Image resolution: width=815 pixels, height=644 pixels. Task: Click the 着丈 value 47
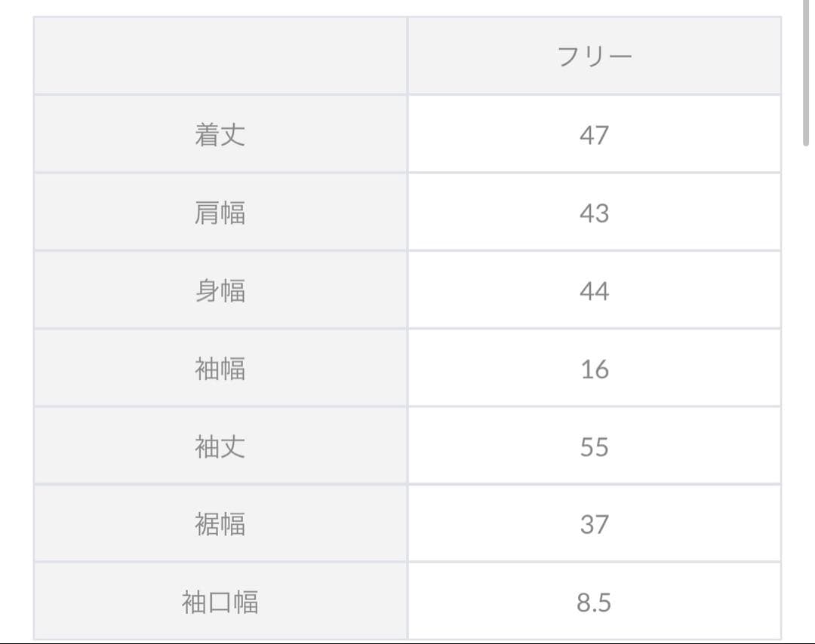point(594,136)
